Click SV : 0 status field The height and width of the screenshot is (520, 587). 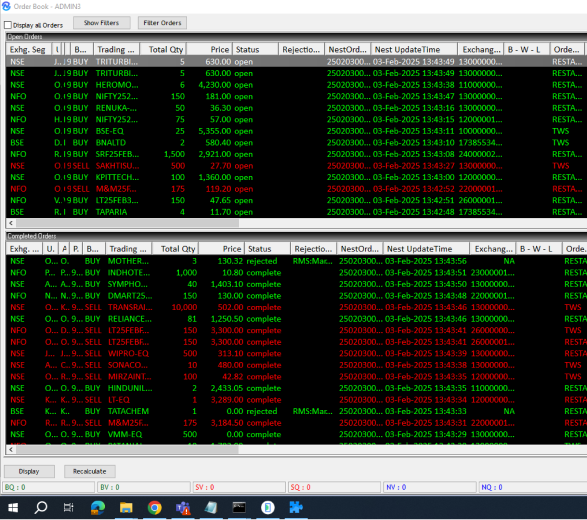click(x=240, y=487)
